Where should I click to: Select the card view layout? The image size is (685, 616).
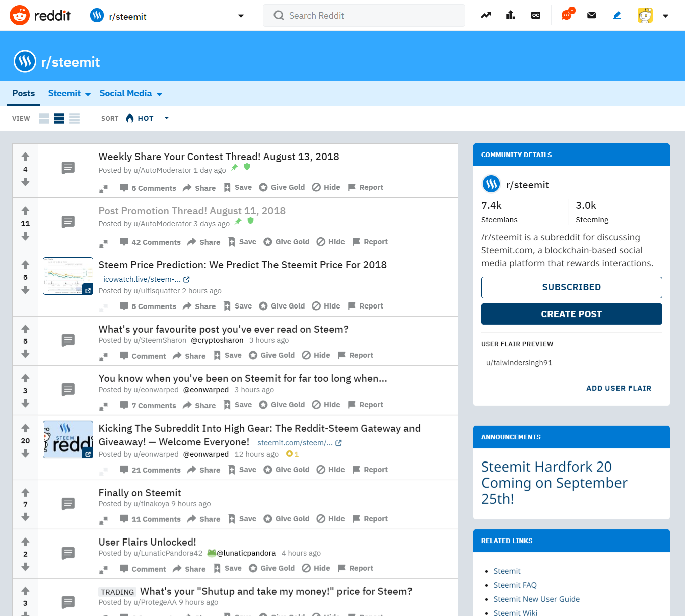(44, 118)
